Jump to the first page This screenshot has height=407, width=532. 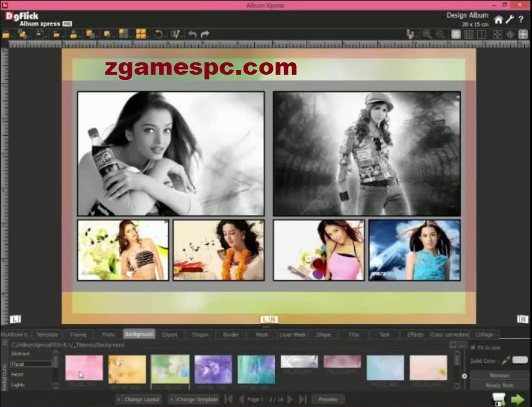pos(229,399)
